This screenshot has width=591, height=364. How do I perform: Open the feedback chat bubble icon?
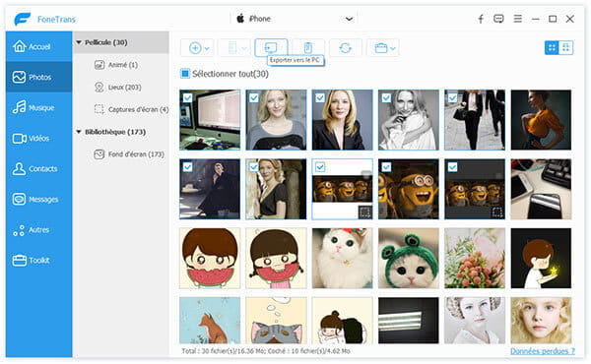[x=498, y=19]
